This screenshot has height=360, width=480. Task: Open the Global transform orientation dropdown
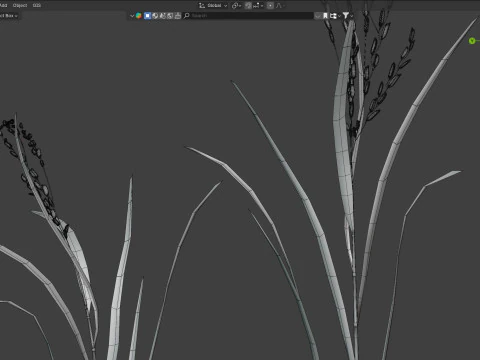[x=213, y=6]
